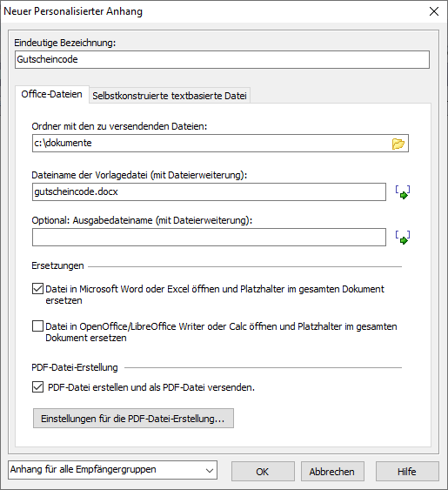Image resolution: width=448 pixels, height=490 pixels.
Task: Close the Neuer Personalisierter Anhang dialog
Action: pos(434,11)
